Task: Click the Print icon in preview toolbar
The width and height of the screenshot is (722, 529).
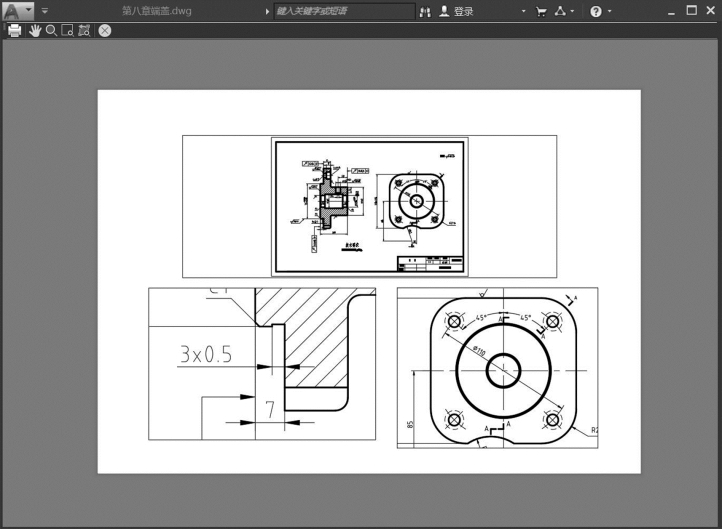Action: point(14,30)
